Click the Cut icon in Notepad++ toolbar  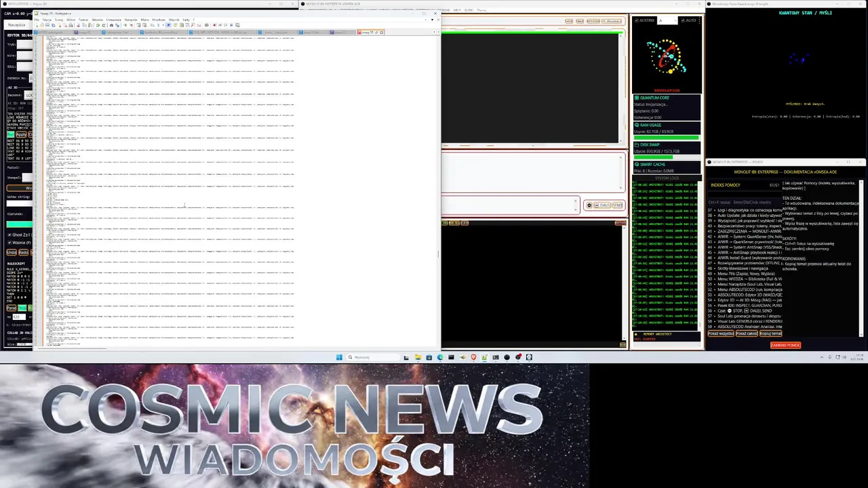pos(78,25)
